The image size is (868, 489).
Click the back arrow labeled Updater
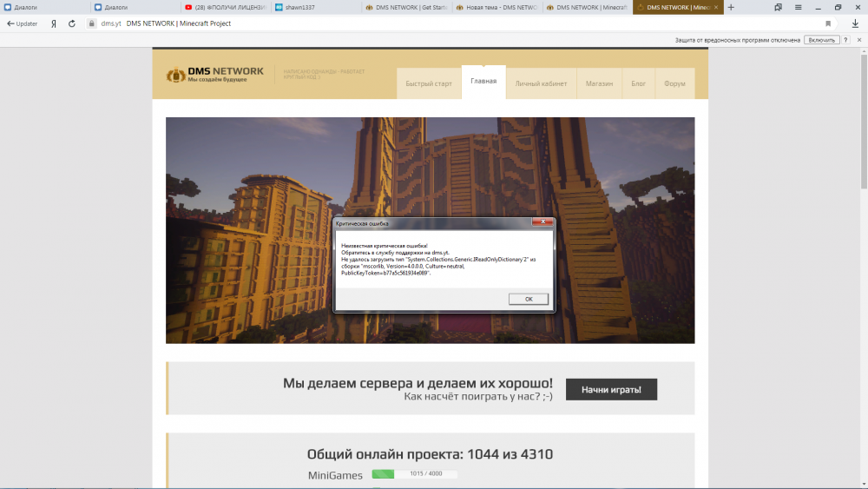22,23
